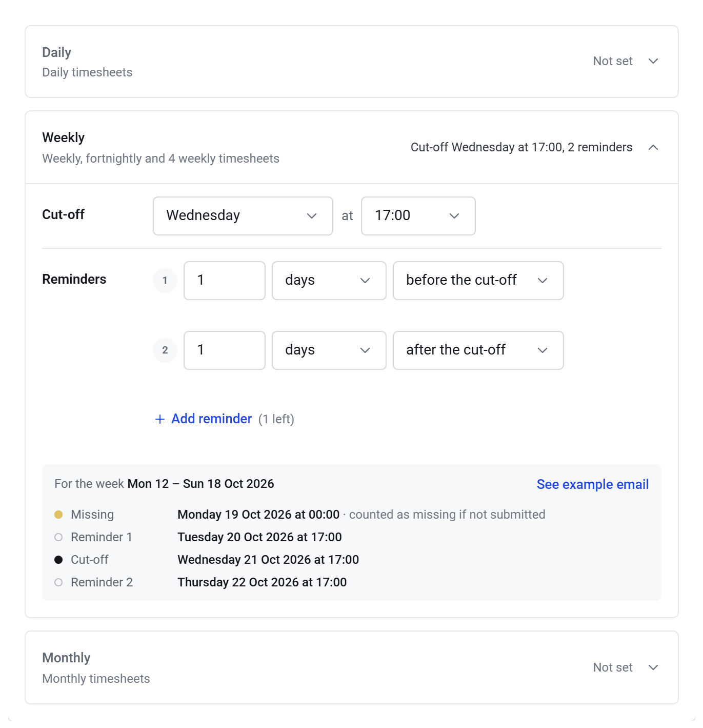
Task: Click the 'Monthly timesheets' subtitle
Action: point(96,679)
